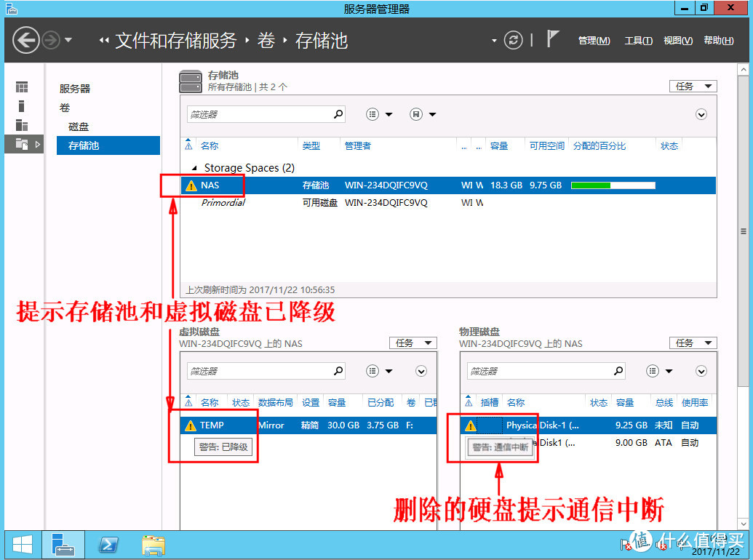Image resolution: width=753 pixels, height=560 pixels.
Task: Open the 任务 dropdown of virtual disks
Action: pyautogui.click(x=413, y=343)
